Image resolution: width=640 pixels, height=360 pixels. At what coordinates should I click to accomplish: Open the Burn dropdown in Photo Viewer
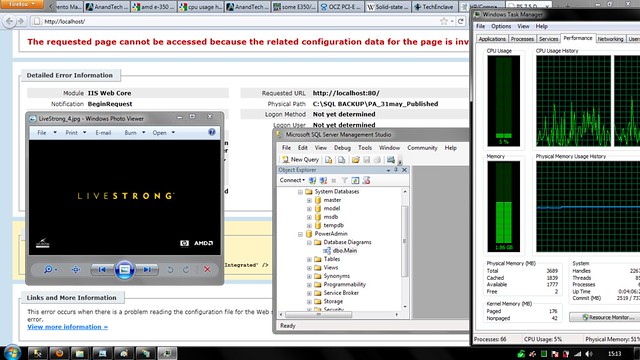coord(135,133)
